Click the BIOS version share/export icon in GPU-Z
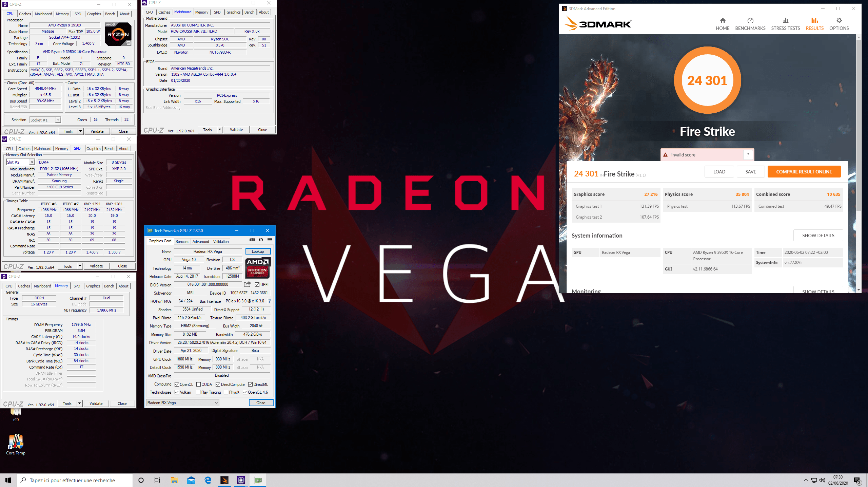Viewport: 868px width, 487px height. pos(248,284)
